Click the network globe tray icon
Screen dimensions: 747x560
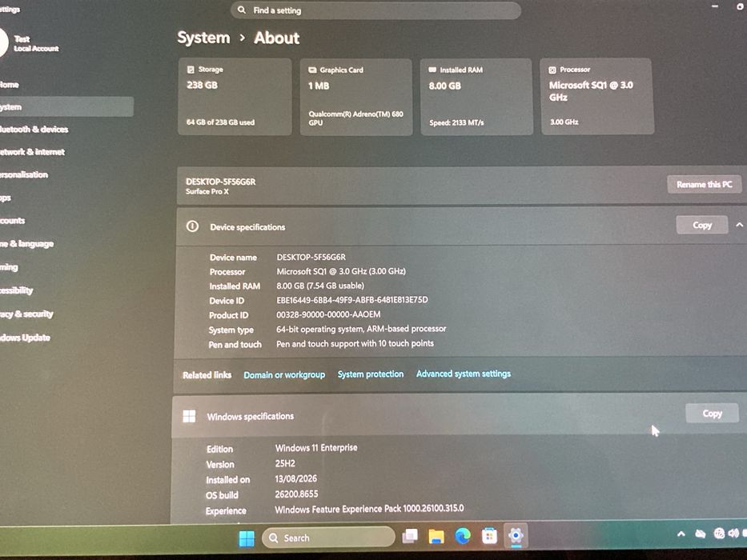click(719, 534)
